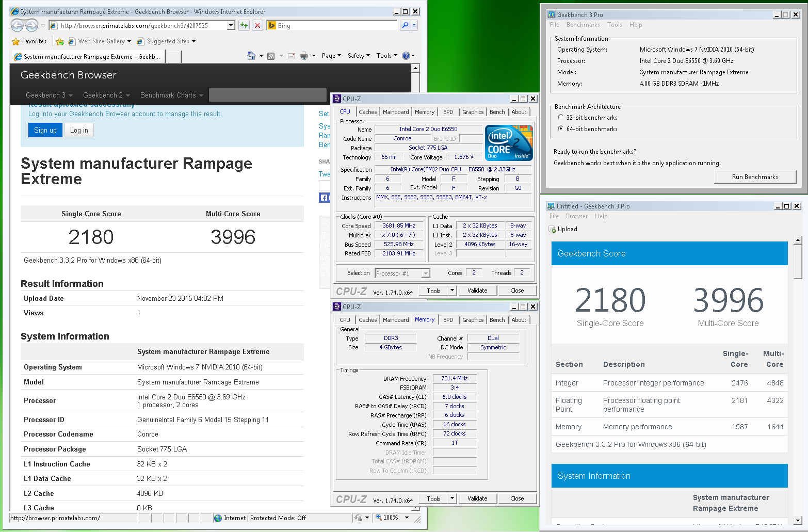Select 64-bit benchmarks option
The image size is (808, 532).
coord(561,129)
